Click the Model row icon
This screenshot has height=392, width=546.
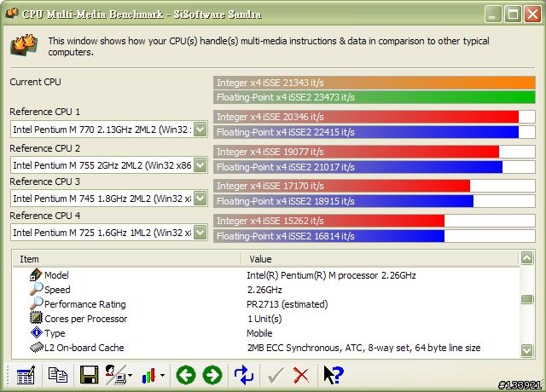click(x=36, y=274)
